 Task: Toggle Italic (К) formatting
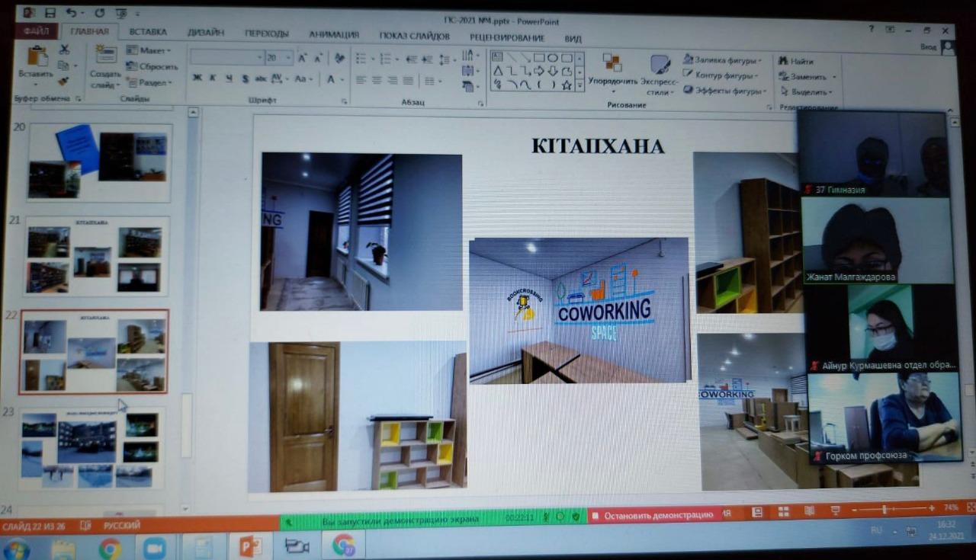tap(213, 78)
